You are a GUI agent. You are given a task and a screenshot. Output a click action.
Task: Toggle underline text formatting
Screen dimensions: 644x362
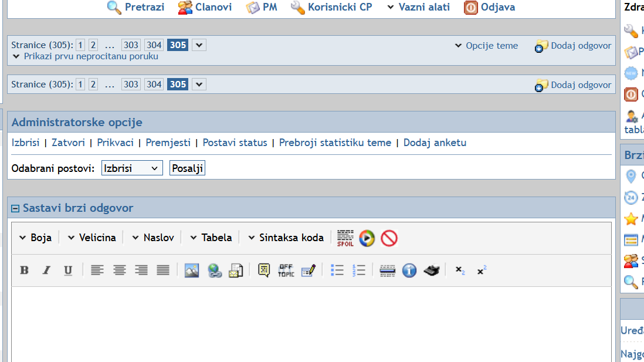68,270
